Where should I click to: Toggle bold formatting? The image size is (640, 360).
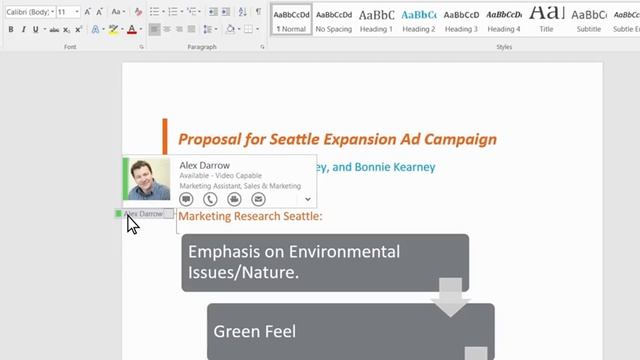point(11,30)
